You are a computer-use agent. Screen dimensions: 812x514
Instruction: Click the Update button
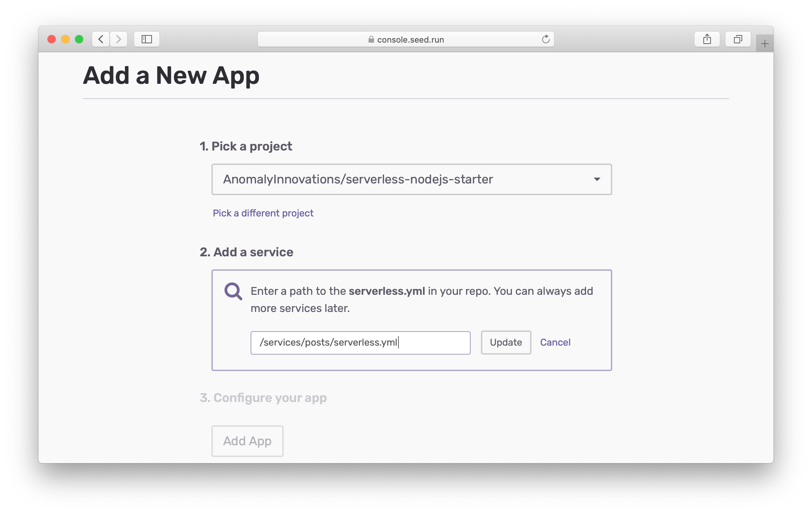tap(506, 343)
